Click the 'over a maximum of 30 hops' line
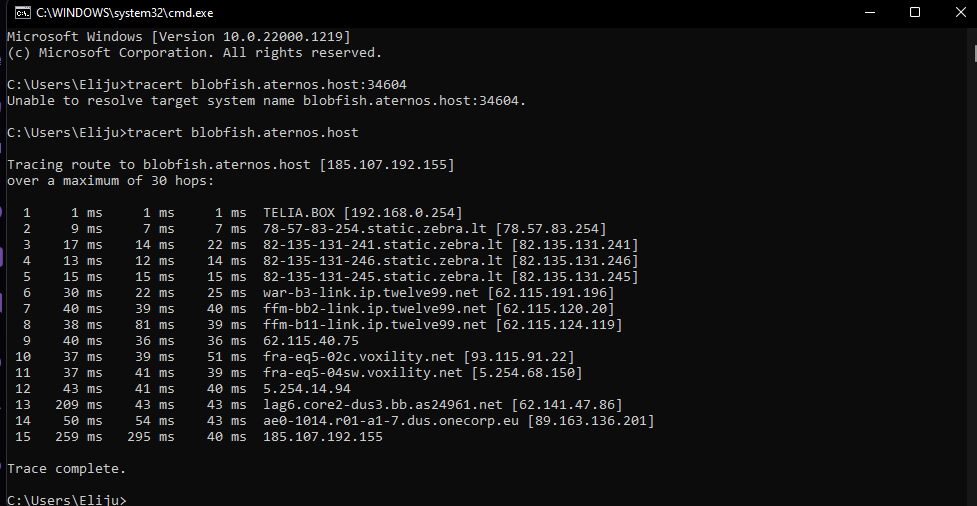 pos(110,181)
